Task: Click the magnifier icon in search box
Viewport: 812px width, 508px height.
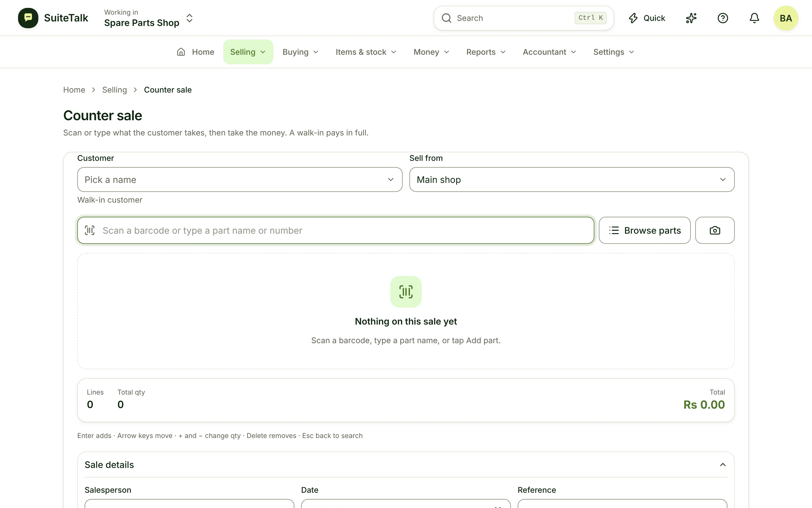Action: click(x=446, y=18)
